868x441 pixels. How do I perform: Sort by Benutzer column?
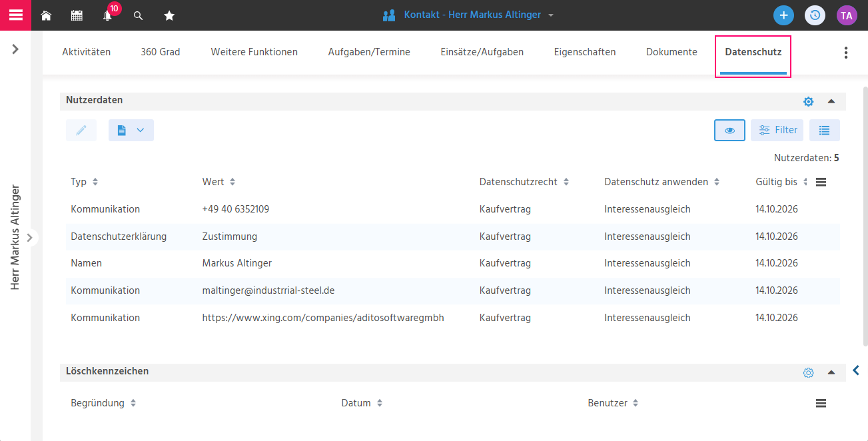(636, 403)
